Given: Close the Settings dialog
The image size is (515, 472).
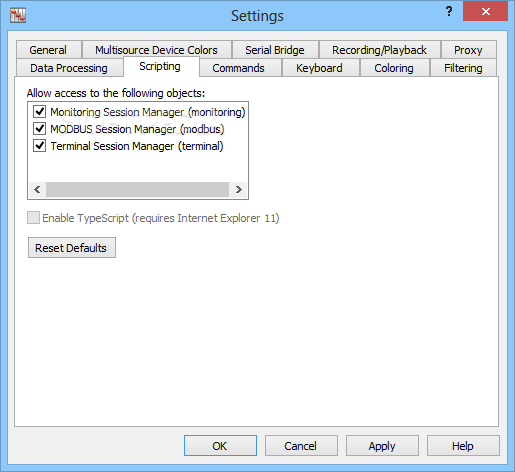Looking at the screenshot, I should point(485,12).
